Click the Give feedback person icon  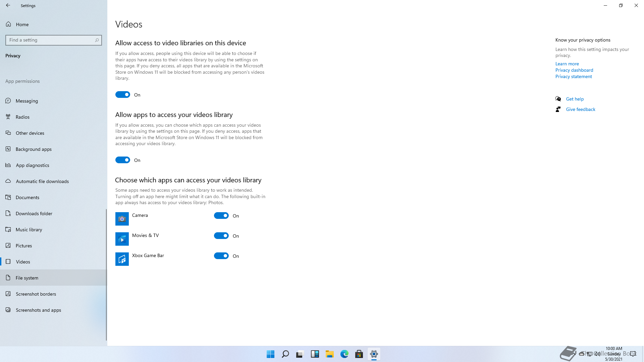558,109
